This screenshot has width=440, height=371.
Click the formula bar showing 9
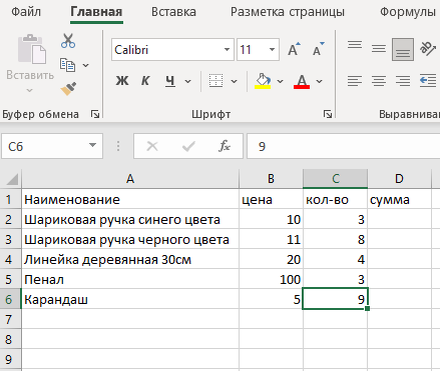pos(343,146)
